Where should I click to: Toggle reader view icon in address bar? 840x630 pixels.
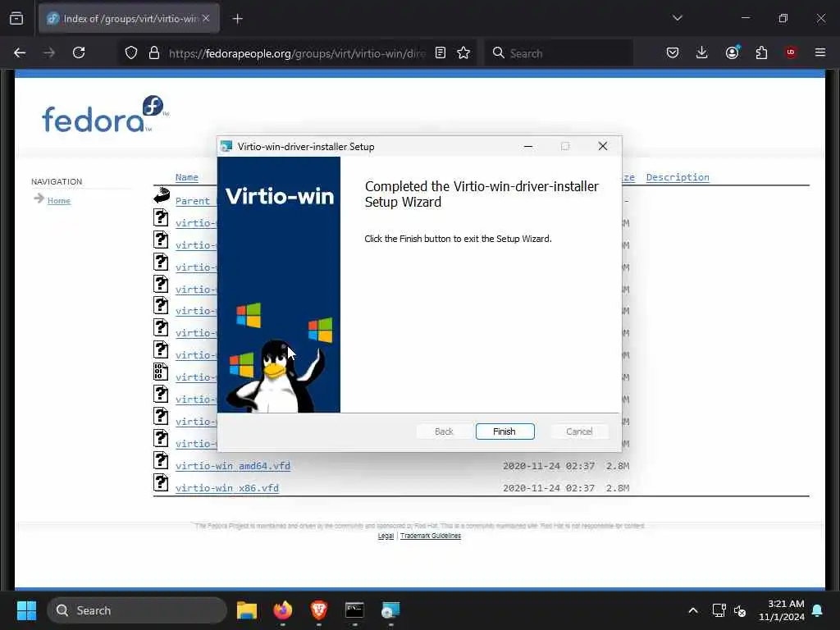click(441, 52)
